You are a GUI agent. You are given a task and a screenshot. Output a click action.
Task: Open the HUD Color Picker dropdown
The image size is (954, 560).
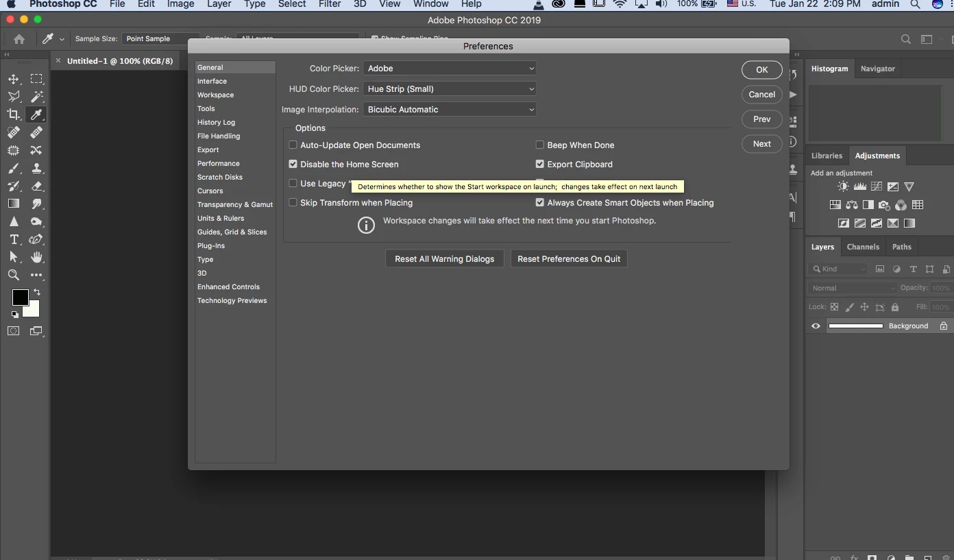(450, 88)
